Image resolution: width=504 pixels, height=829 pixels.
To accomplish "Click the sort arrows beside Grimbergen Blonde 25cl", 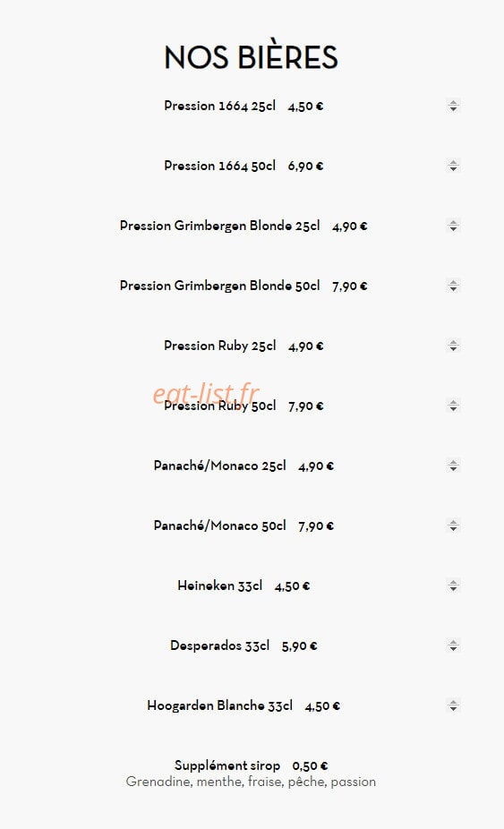I will 453,226.
